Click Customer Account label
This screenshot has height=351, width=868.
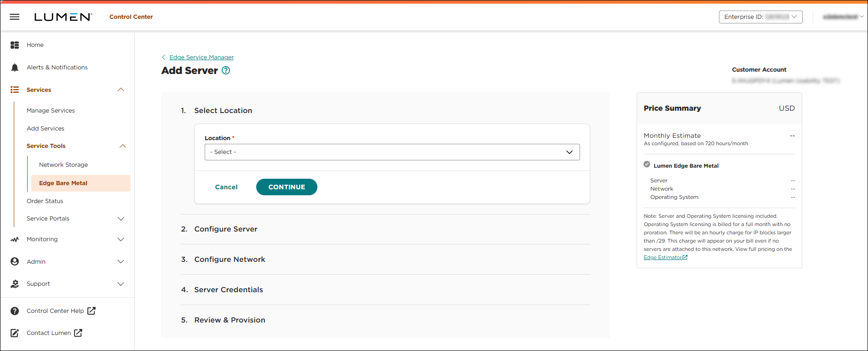point(759,70)
